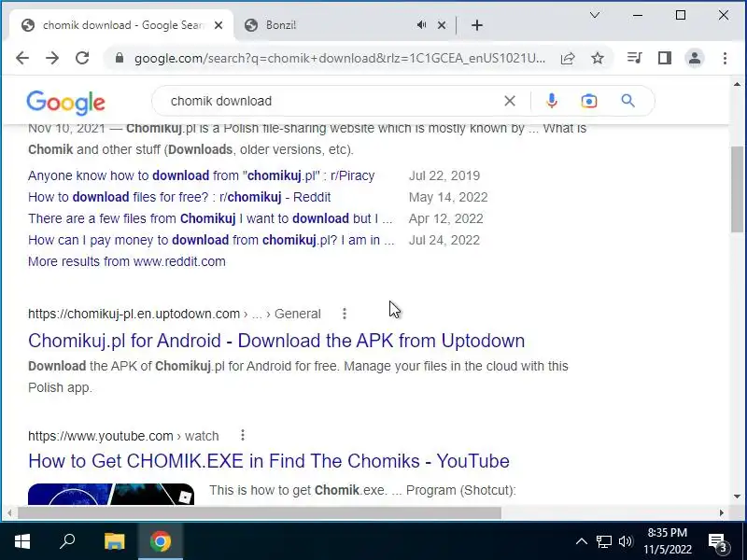
Task: Open 'How to download files for free?' Reddit link
Action: 179,197
